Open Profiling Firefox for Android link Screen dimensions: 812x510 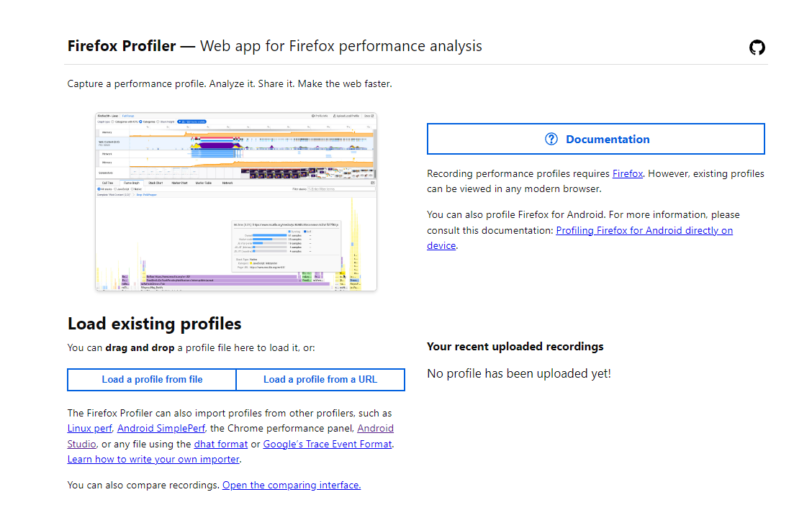[644, 230]
